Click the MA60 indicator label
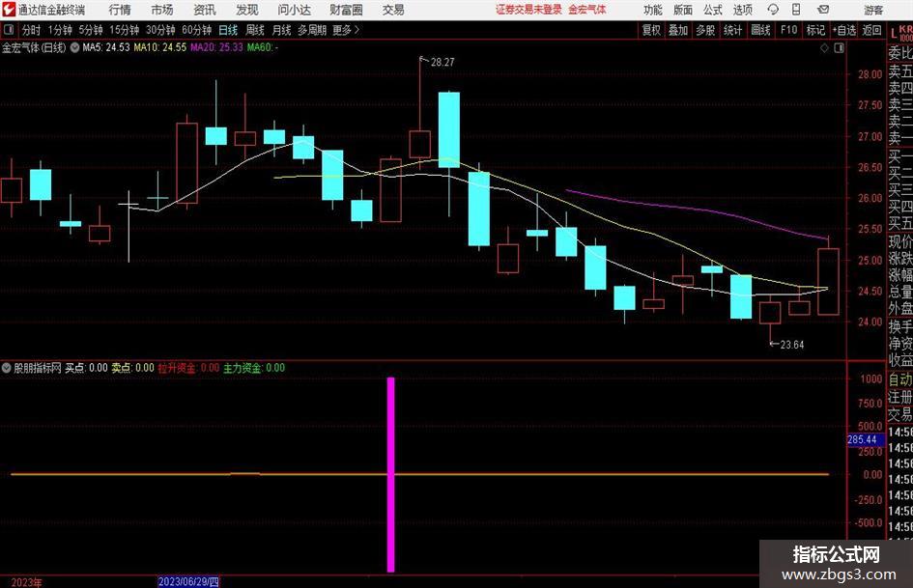913x588 pixels. click(x=263, y=47)
